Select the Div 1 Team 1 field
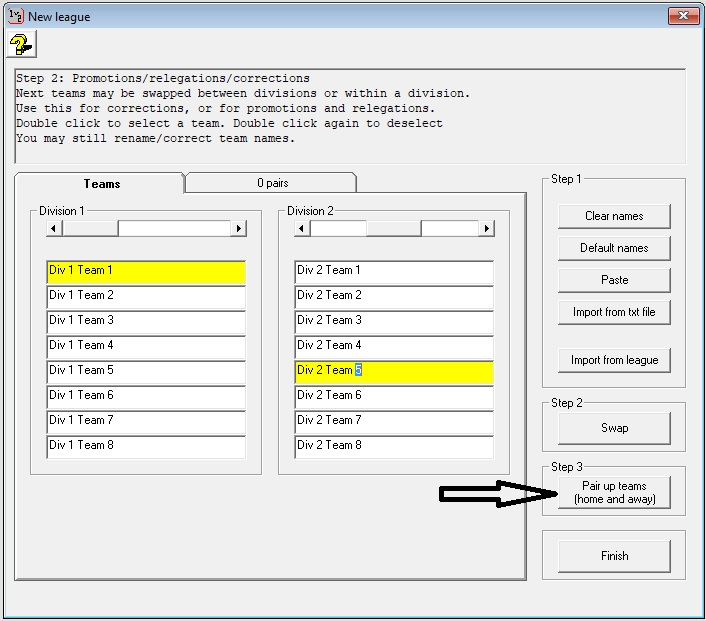The width and height of the screenshot is (706, 621). [x=146, y=271]
